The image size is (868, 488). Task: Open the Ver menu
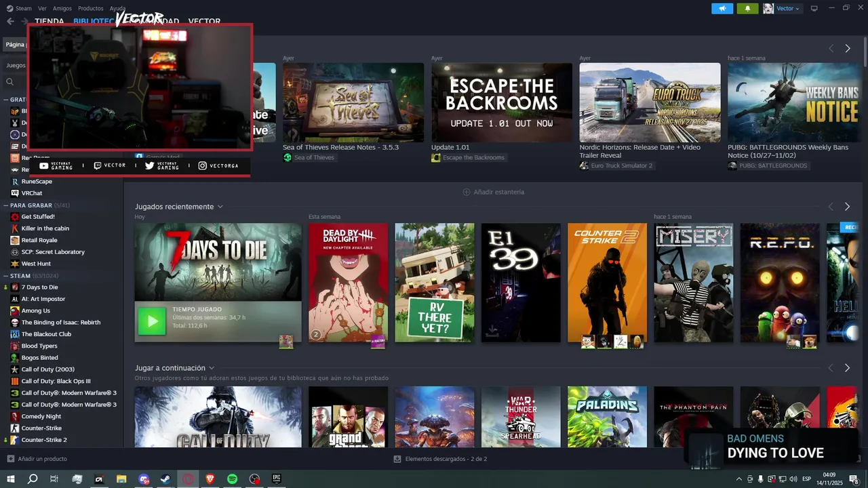click(42, 8)
